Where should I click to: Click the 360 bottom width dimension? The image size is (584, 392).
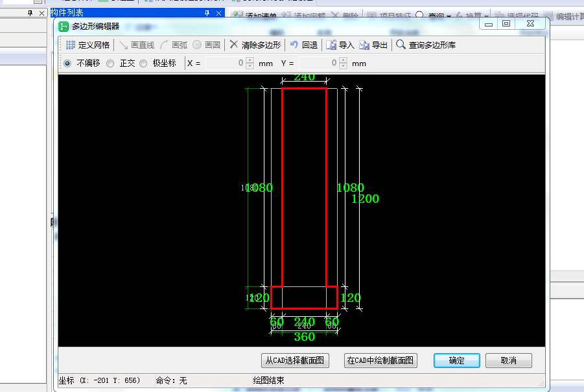point(304,337)
